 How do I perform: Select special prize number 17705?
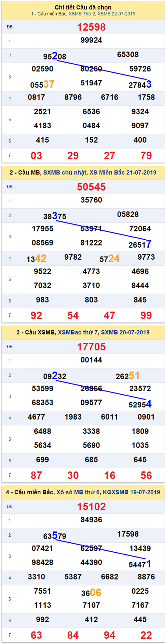point(91,347)
